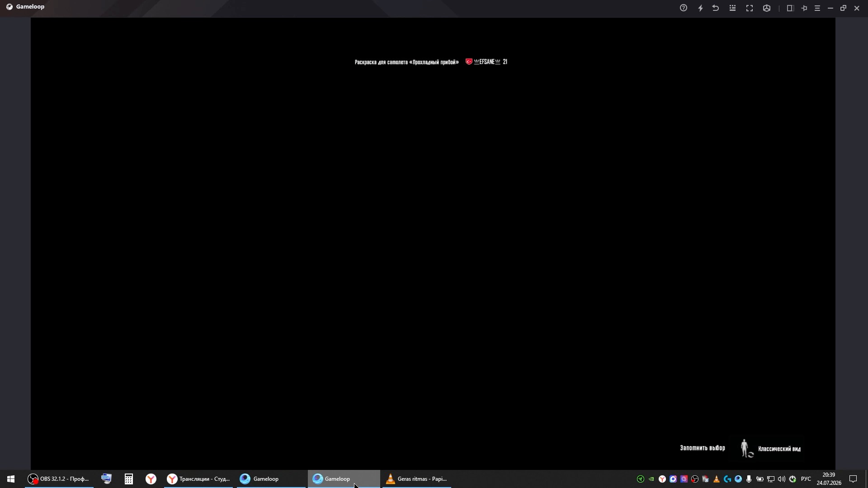The width and height of the screenshot is (868, 488).
Task: Toggle the side panel layout icon
Action: click(790, 8)
